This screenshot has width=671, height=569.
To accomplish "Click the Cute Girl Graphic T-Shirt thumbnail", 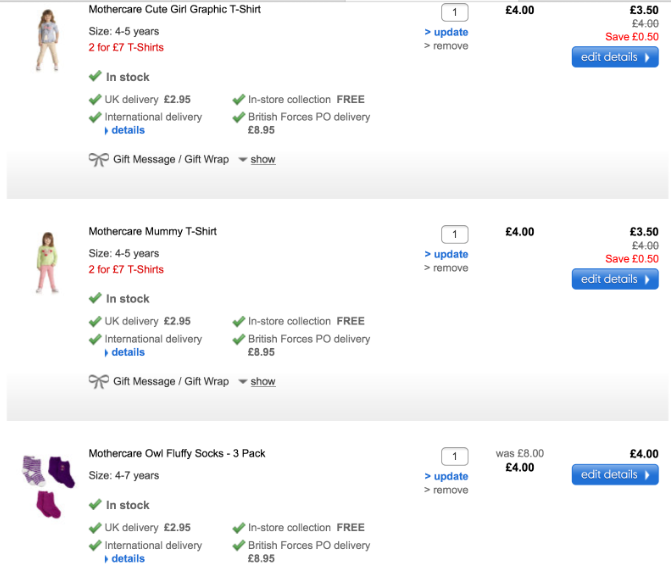I will [x=45, y=40].
